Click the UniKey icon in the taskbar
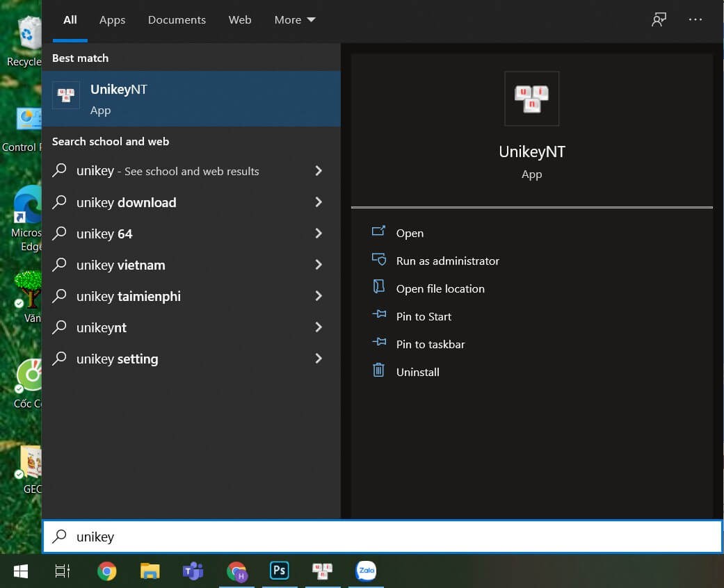This screenshot has height=588, width=724. click(322, 571)
